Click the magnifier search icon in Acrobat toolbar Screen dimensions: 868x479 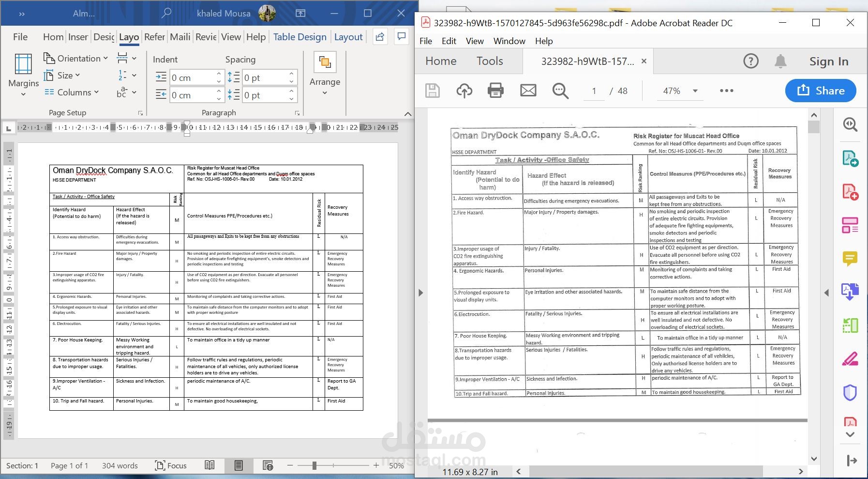pyautogui.click(x=560, y=91)
